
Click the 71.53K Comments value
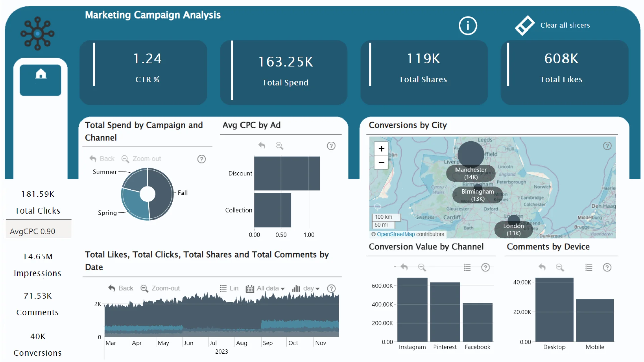point(38,296)
